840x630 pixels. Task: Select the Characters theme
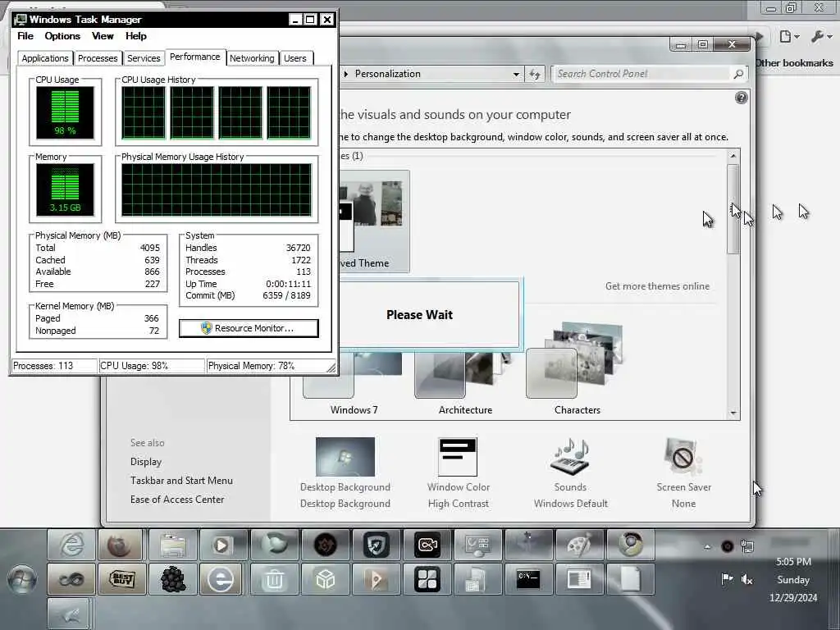[577, 370]
